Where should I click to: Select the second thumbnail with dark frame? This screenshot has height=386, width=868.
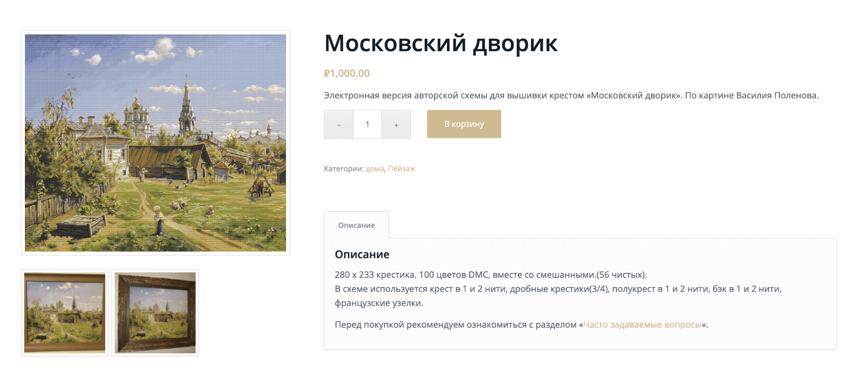(x=155, y=313)
